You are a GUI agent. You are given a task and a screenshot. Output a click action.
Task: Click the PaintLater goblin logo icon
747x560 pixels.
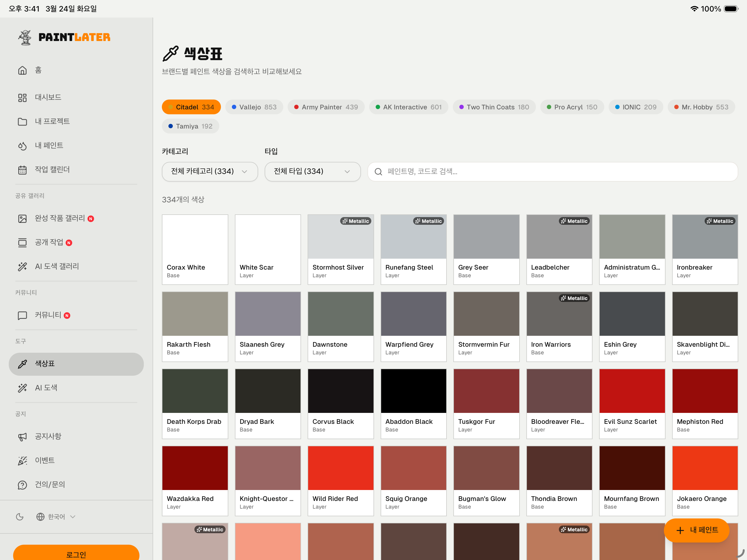click(25, 37)
